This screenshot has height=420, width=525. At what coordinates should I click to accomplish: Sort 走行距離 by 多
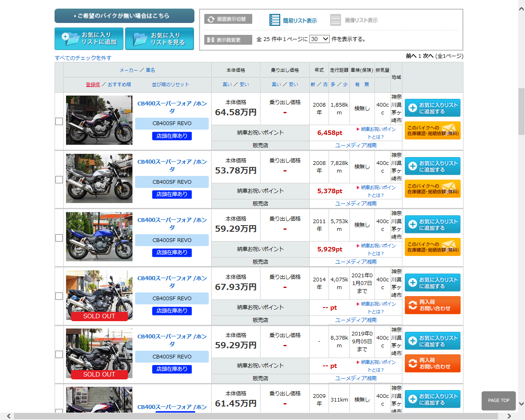[333, 84]
